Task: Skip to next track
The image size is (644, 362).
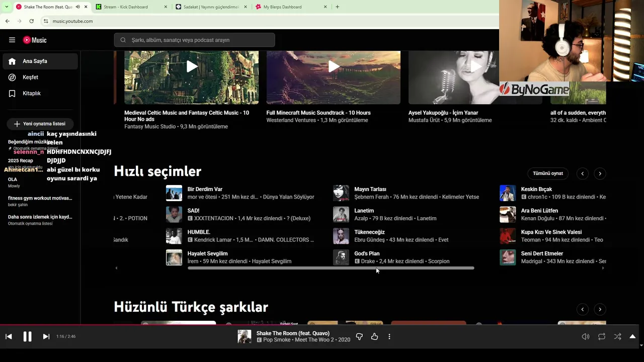Action: (46, 336)
